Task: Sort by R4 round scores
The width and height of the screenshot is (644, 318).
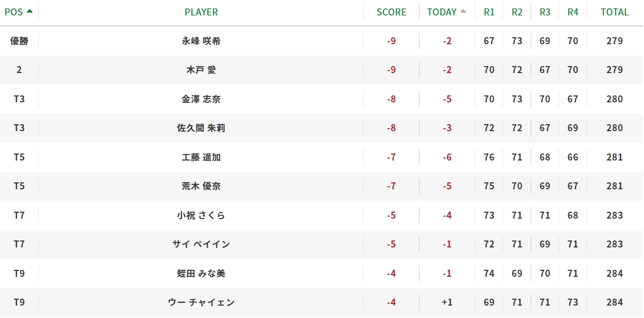Action: coord(573,12)
